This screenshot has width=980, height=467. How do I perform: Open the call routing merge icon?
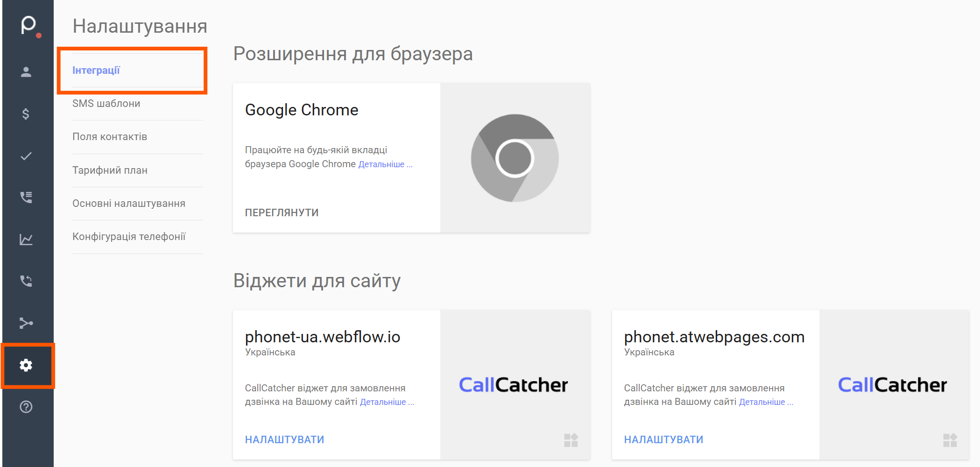(x=26, y=323)
